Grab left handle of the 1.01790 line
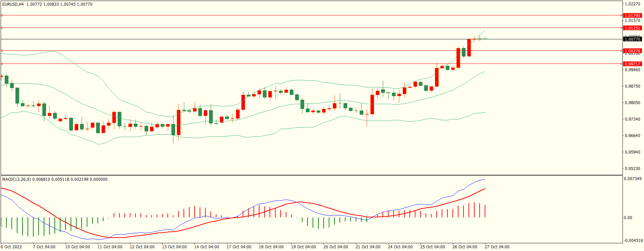Image resolution: width=644 pixels, height=251 pixels. point(2,15)
